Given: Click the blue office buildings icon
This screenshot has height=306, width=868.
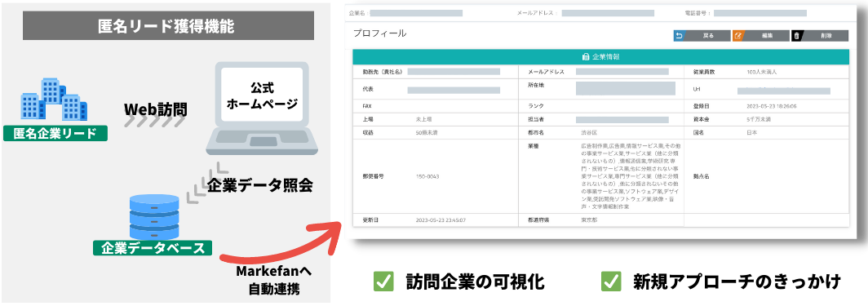Looking at the screenshot, I should 54,100.
